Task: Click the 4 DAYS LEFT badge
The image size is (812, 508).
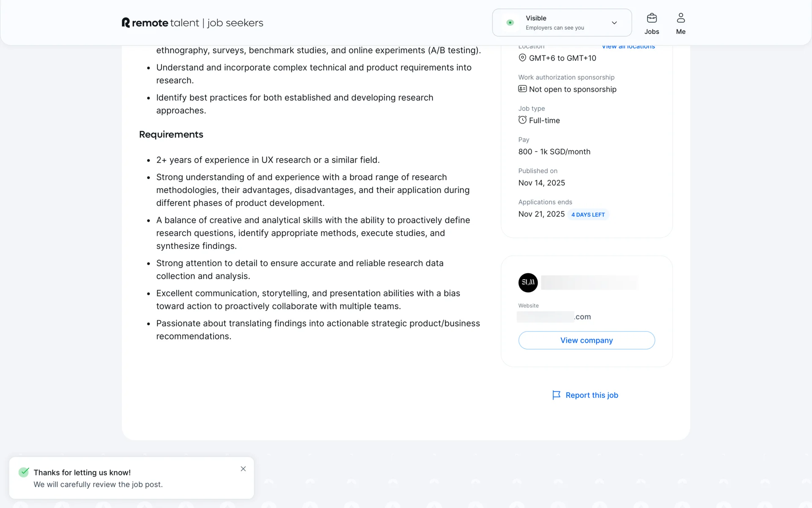Action: [588, 215]
